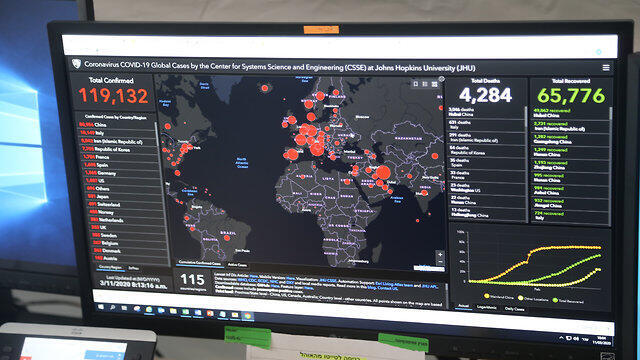
Task: Toggle Mainland China series in chart legend
Action: [x=499, y=296]
